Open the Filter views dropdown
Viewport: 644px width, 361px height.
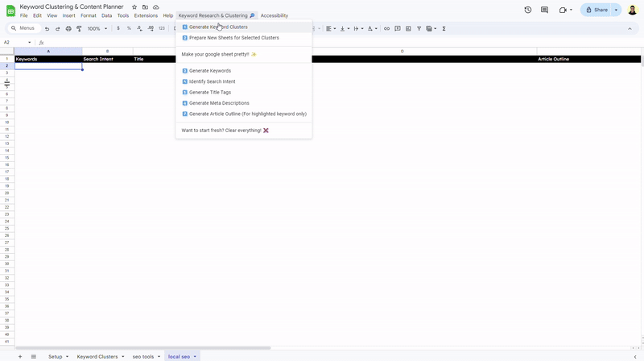click(431, 28)
